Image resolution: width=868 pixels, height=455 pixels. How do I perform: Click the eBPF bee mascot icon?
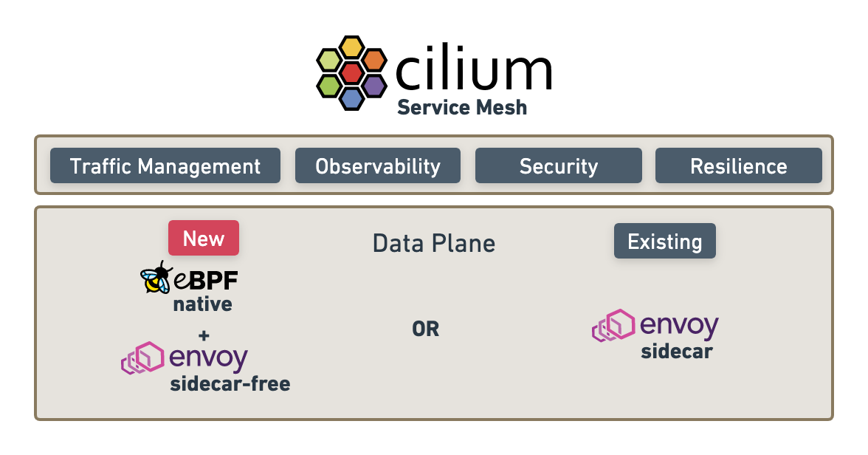[156, 277]
